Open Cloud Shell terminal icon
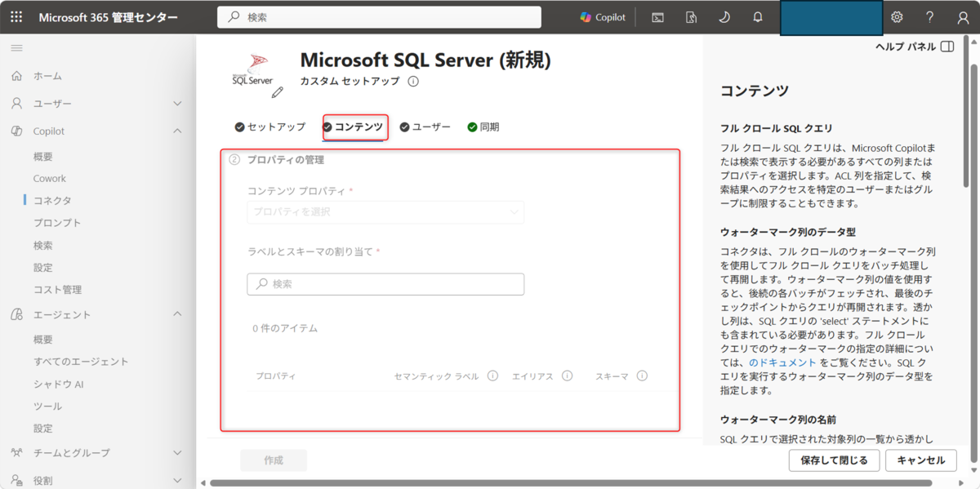This screenshot has width=980, height=489. 657,17
